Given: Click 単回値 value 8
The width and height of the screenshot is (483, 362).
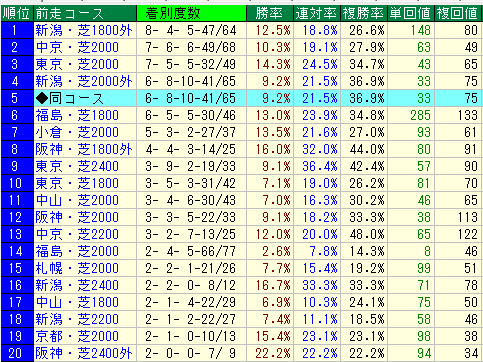Looking at the screenshot, I should click(x=428, y=252).
